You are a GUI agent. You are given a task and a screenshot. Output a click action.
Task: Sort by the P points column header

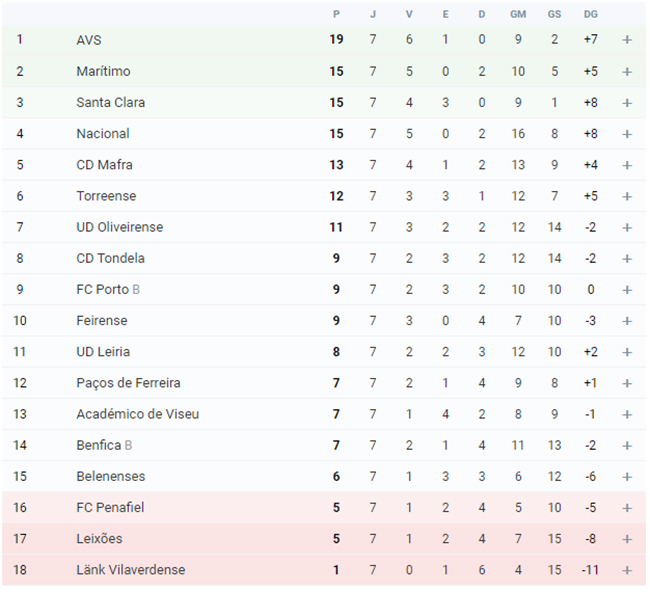[336, 14]
